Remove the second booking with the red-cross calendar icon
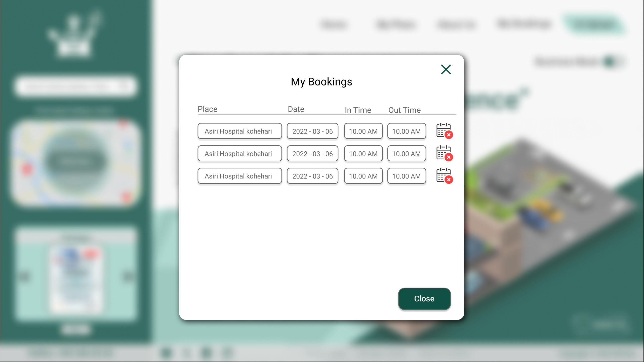 pos(444,153)
